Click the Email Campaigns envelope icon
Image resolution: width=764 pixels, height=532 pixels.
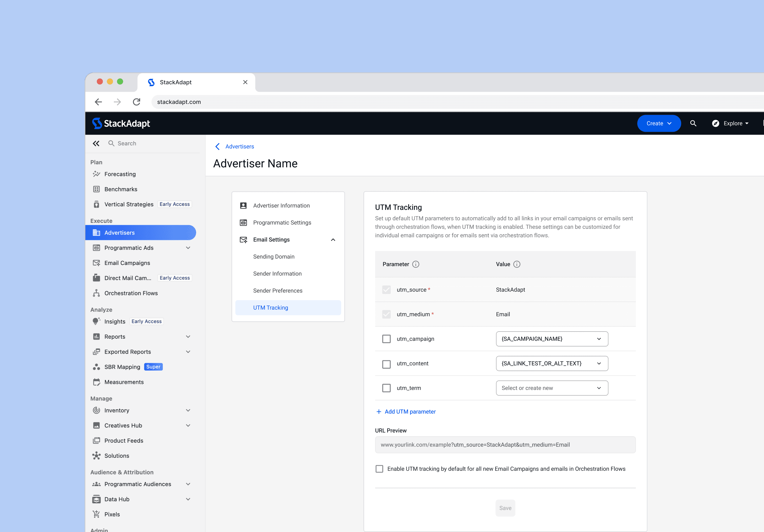pyautogui.click(x=96, y=263)
